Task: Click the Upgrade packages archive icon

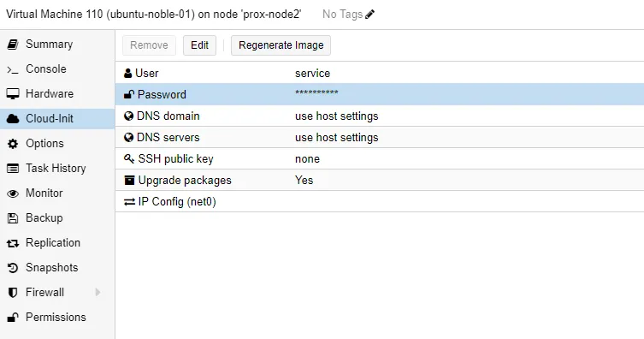Action: (x=129, y=180)
